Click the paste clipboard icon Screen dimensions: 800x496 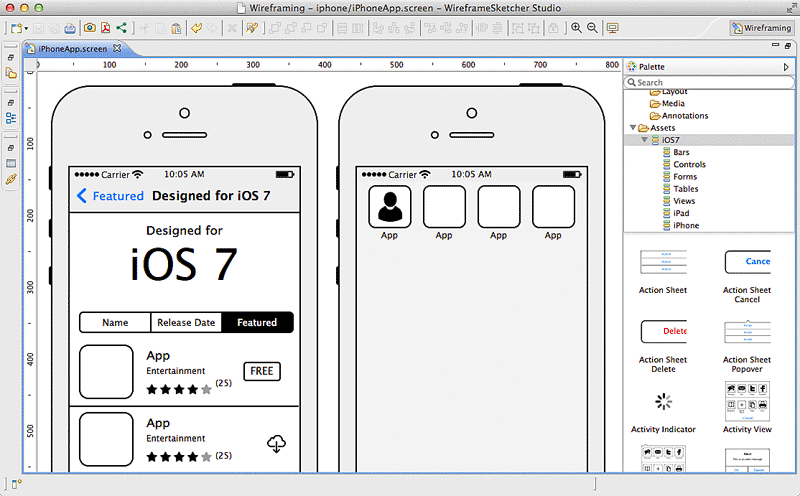[x=176, y=28]
